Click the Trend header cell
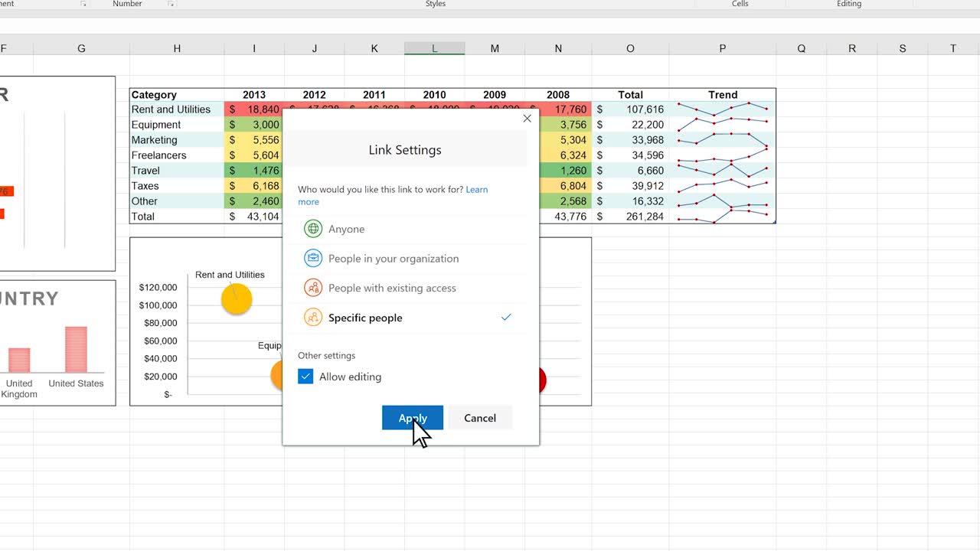The height and width of the screenshot is (551, 980). click(723, 95)
